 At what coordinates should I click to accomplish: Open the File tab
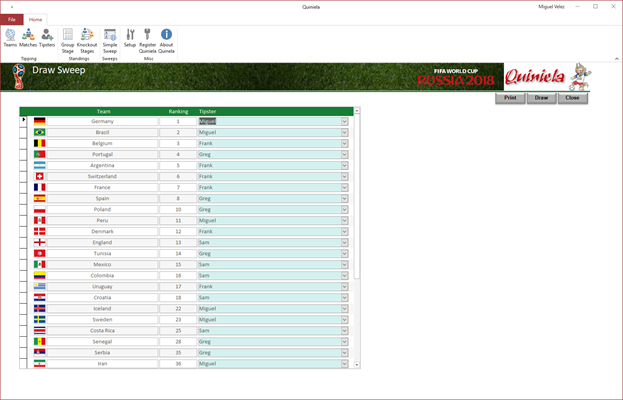tap(12, 19)
